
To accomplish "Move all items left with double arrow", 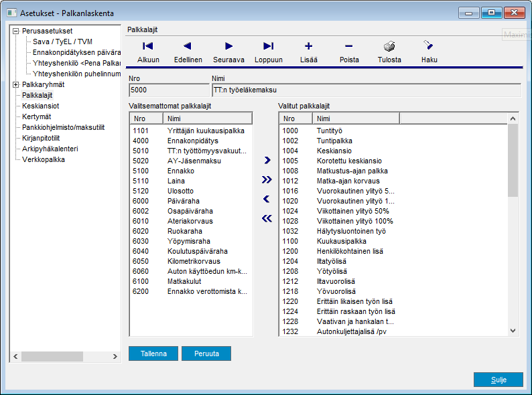I will 267,218.
